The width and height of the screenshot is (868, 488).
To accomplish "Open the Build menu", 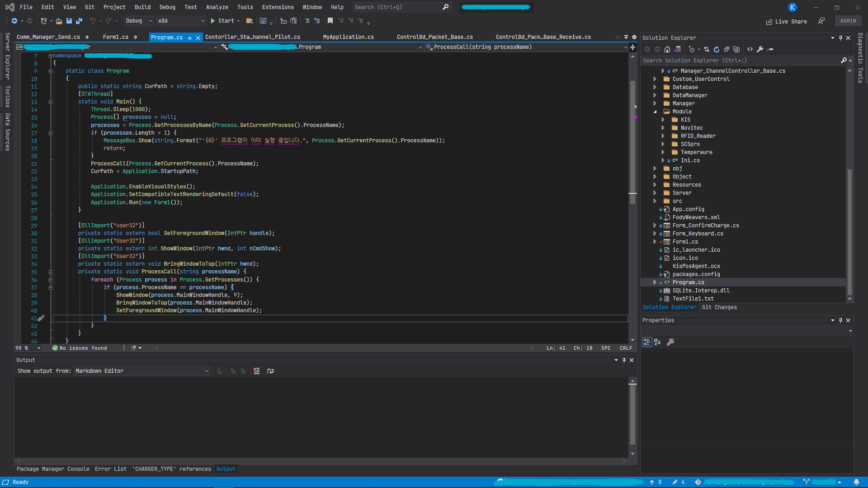I will click(x=142, y=7).
